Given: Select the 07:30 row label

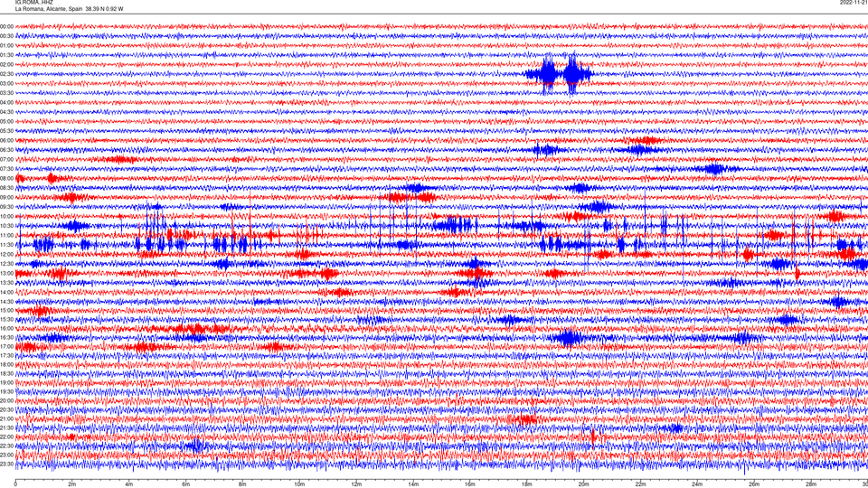Looking at the screenshot, I should (x=6, y=169).
